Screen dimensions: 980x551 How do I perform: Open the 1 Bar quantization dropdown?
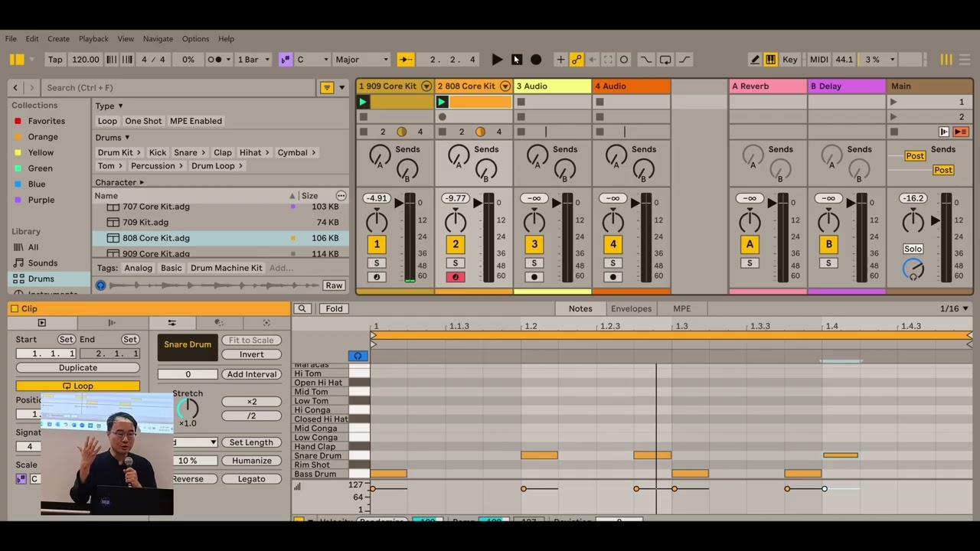(253, 60)
